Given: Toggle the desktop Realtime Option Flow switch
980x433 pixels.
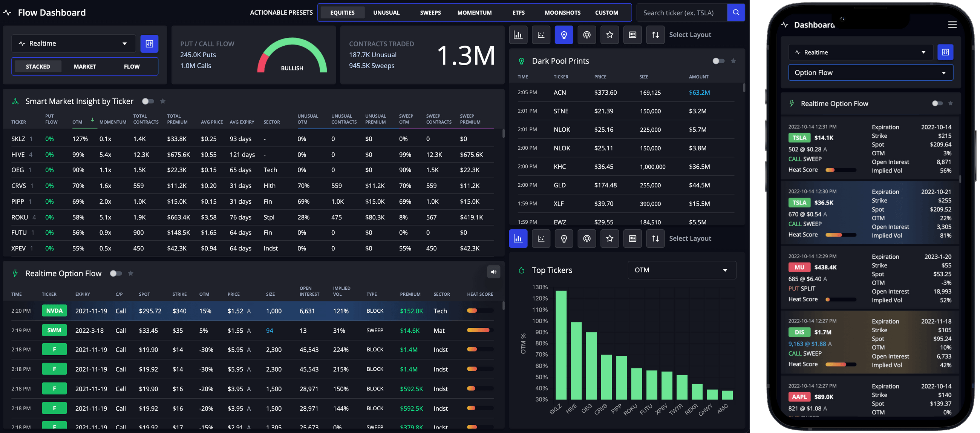Looking at the screenshot, I should click(x=116, y=273).
